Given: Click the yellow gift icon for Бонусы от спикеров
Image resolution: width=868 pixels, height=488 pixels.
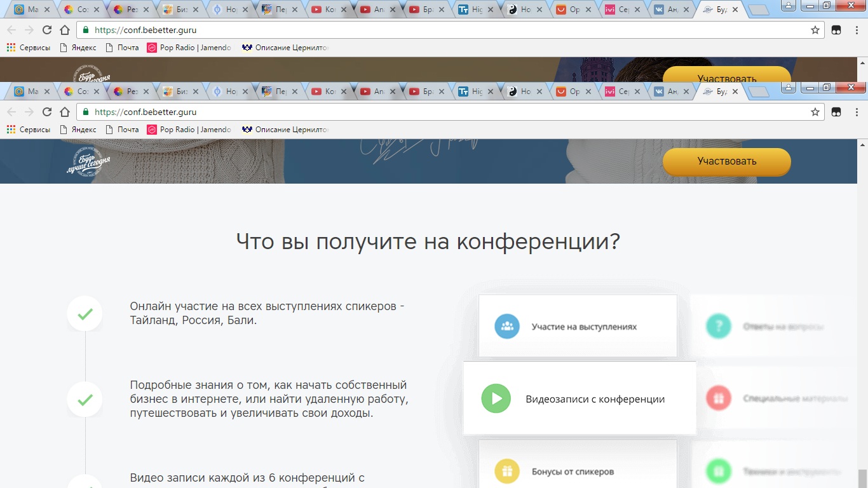Looking at the screenshot, I should (x=507, y=471).
